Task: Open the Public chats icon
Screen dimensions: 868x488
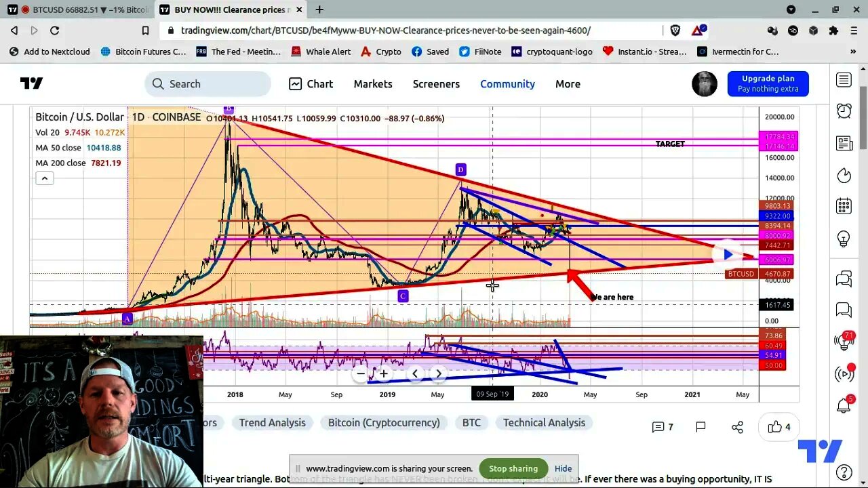Action: [x=844, y=279]
